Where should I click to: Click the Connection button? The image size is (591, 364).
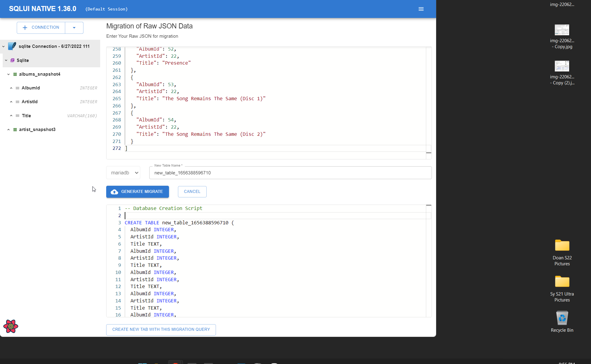pyautogui.click(x=41, y=28)
